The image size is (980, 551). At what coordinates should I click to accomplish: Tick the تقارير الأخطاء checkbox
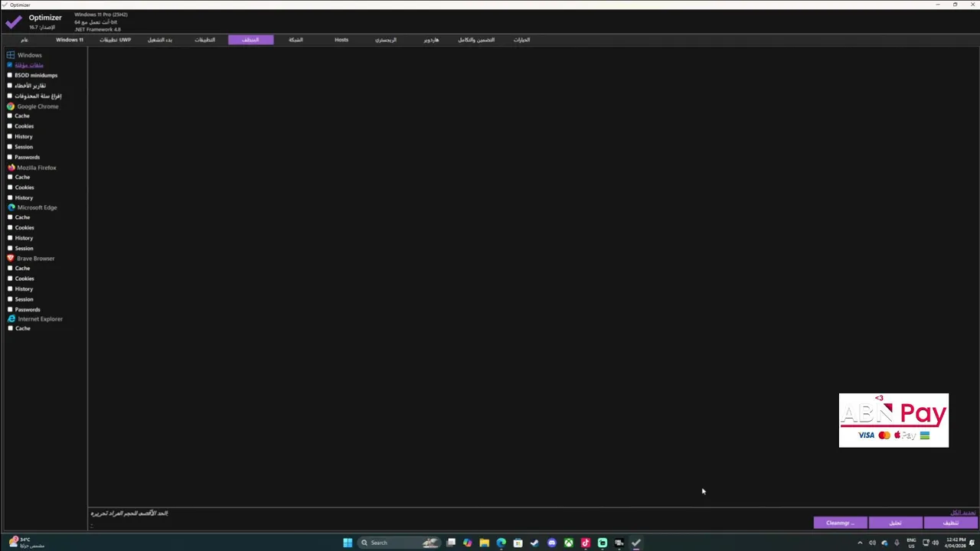point(10,86)
